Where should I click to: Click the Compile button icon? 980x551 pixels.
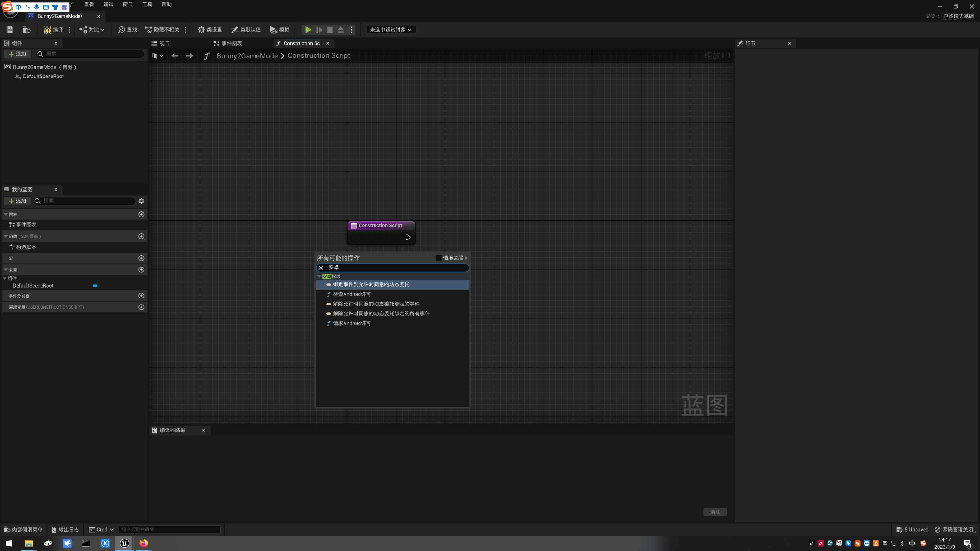click(48, 30)
